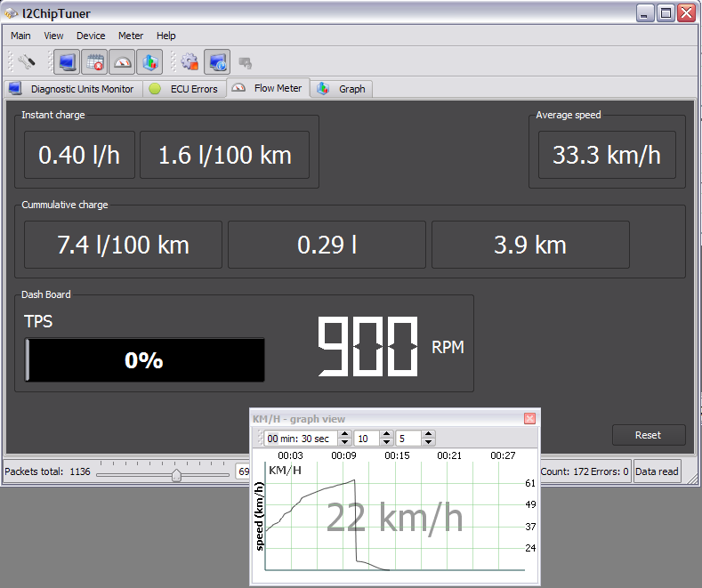Click the graph field containing 5
702x588 pixels.
(x=408, y=438)
